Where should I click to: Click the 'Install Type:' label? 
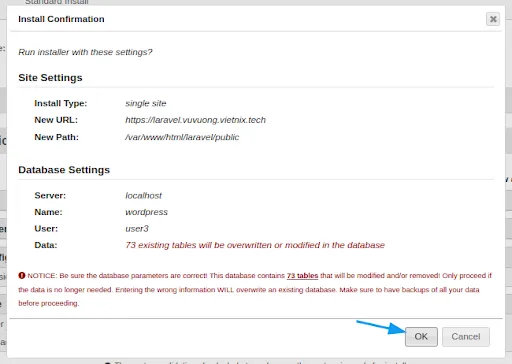tap(61, 103)
